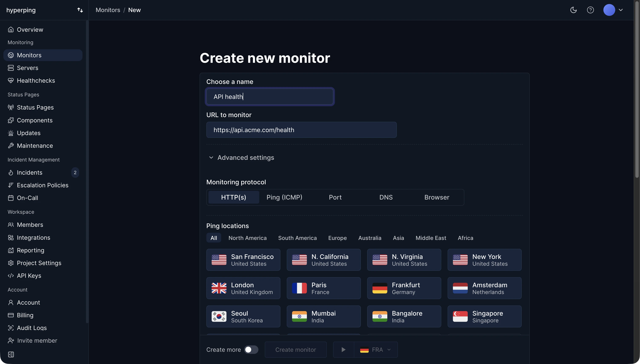Click the Integrations blocks icon
The width and height of the screenshot is (640, 364).
[11, 238]
